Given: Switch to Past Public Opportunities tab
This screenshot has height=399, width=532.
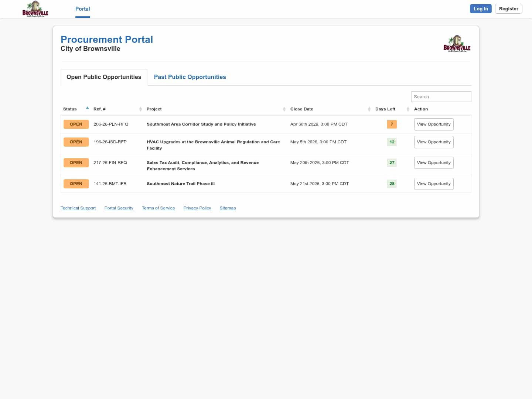Looking at the screenshot, I should tap(190, 77).
